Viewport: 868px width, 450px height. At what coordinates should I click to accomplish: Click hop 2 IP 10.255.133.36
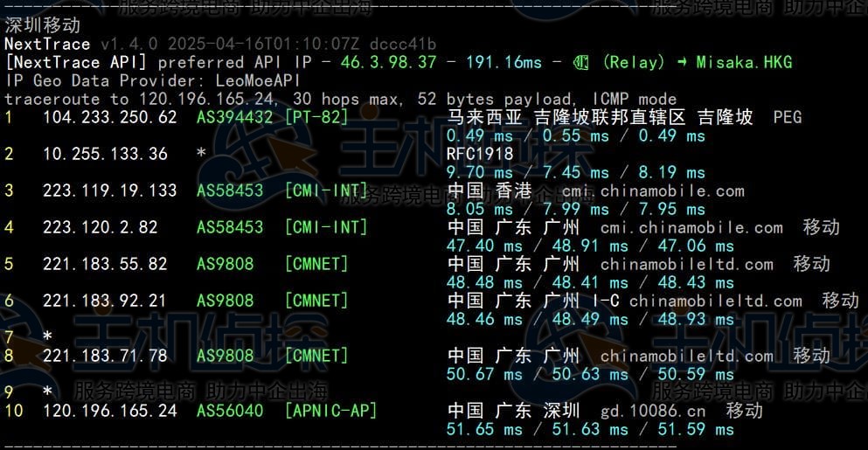(105, 154)
